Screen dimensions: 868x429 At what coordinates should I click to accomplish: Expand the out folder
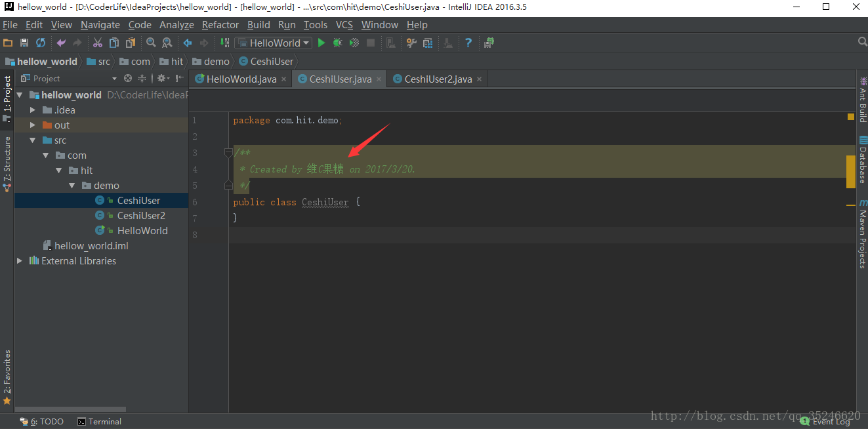point(33,125)
